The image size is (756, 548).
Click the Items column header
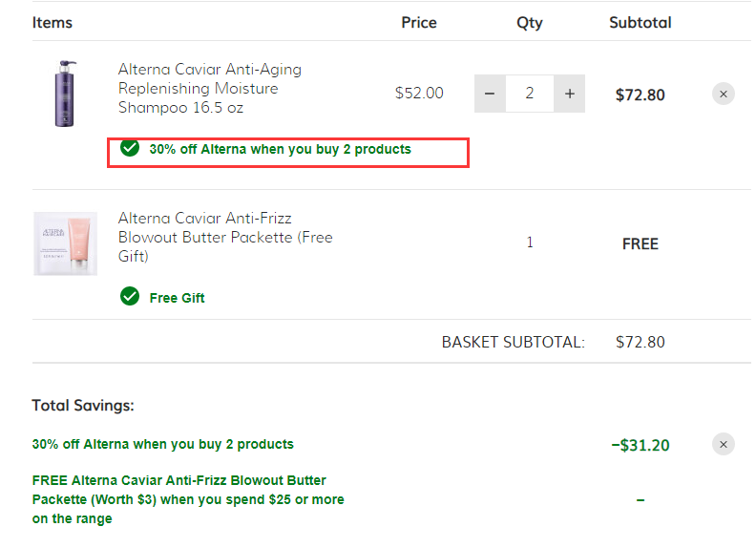coord(52,23)
